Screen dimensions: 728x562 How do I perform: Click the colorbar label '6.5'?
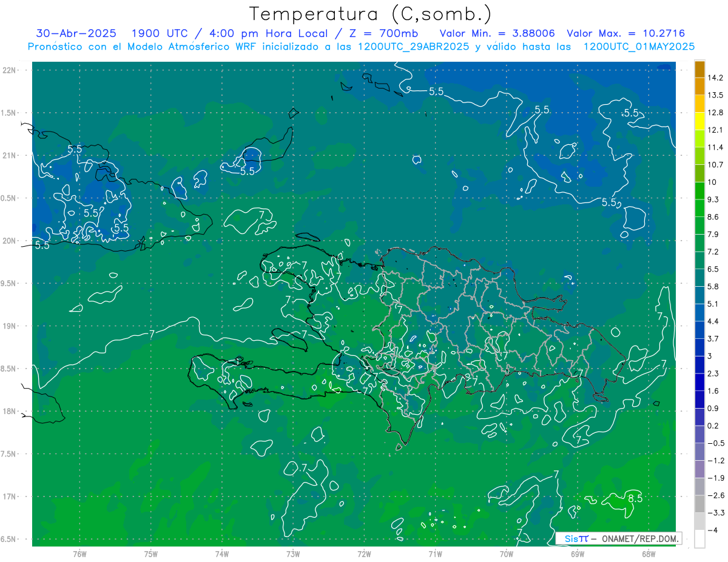[x=713, y=269]
